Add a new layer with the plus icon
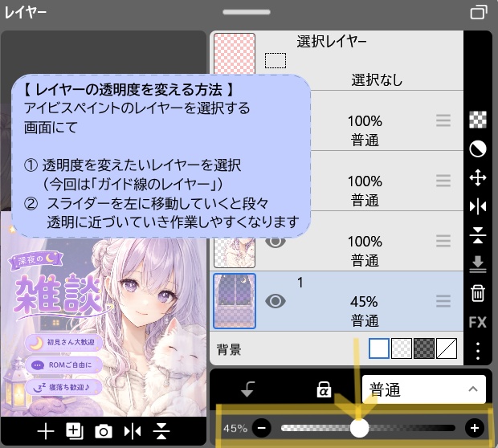 point(46,431)
